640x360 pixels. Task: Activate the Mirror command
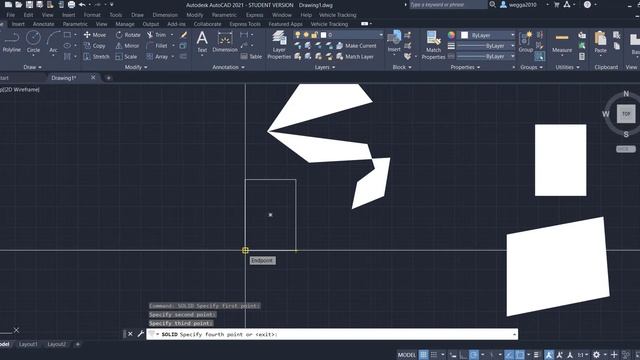click(127, 46)
